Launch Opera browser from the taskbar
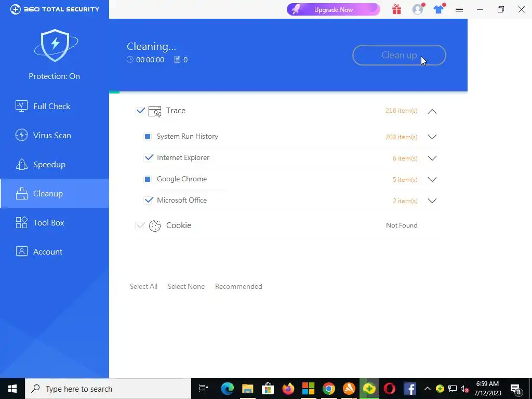This screenshot has width=532, height=399. click(x=390, y=389)
